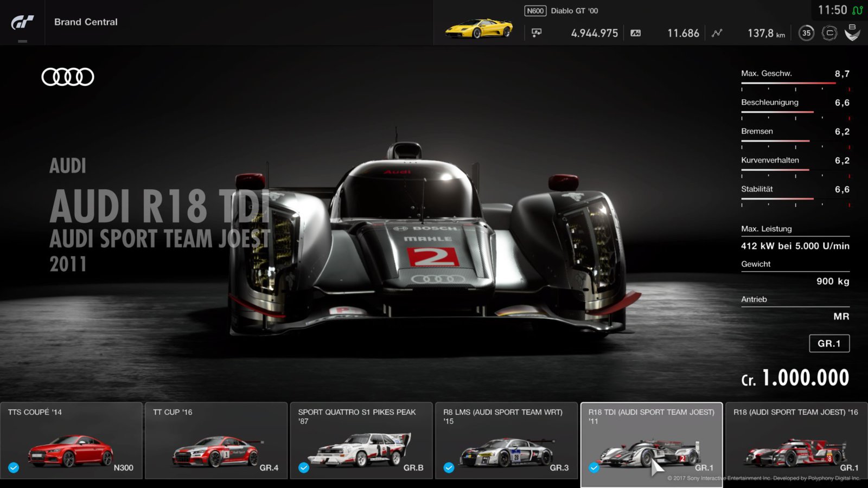
Task: Click owned checkmark on TTS Coupé '14
Action: [14, 467]
